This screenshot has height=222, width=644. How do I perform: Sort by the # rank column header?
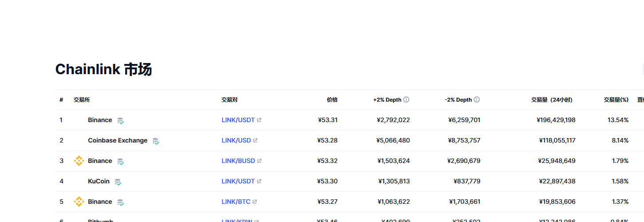[x=61, y=100]
